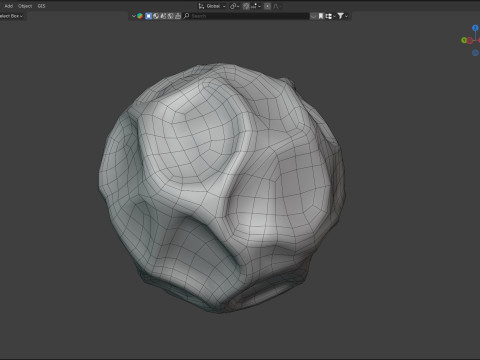The height and width of the screenshot is (360, 480).
Task: Toggle snapping magnet icon
Action: [246, 6]
